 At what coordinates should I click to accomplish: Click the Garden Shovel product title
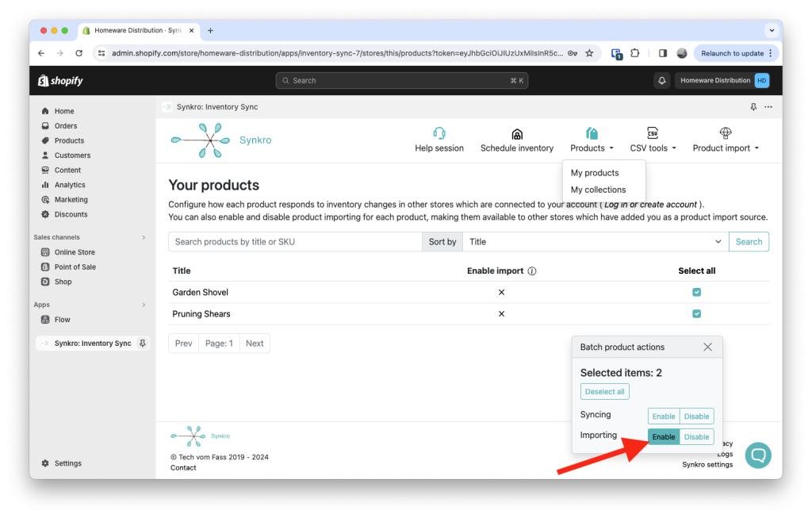[x=201, y=292]
